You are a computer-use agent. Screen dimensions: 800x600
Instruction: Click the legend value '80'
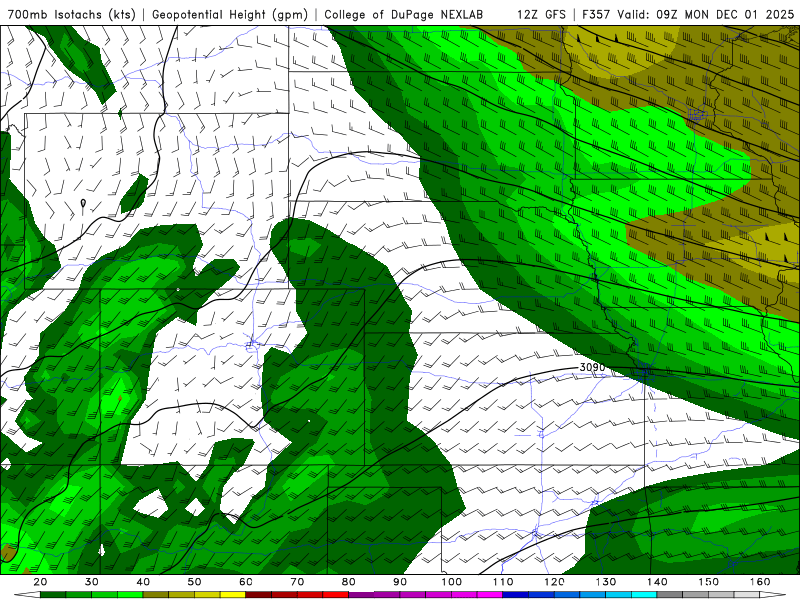[348, 582]
